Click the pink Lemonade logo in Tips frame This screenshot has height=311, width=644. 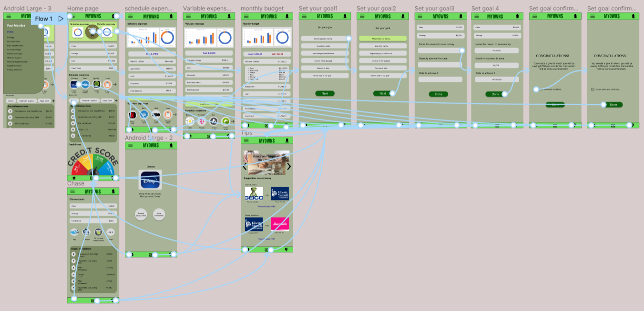point(280,224)
